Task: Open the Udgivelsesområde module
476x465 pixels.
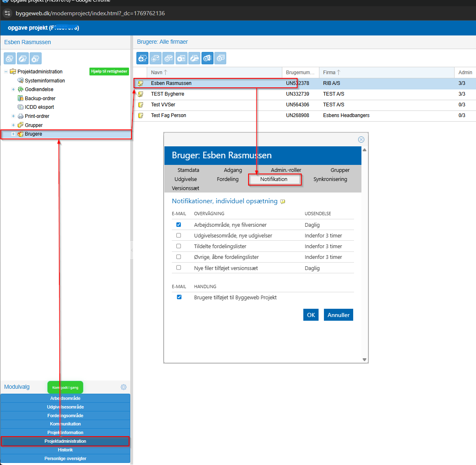Action: coord(65,407)
